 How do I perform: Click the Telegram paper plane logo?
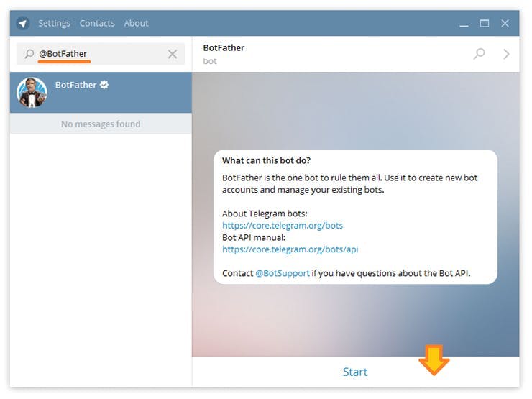(x=23, y=24)
